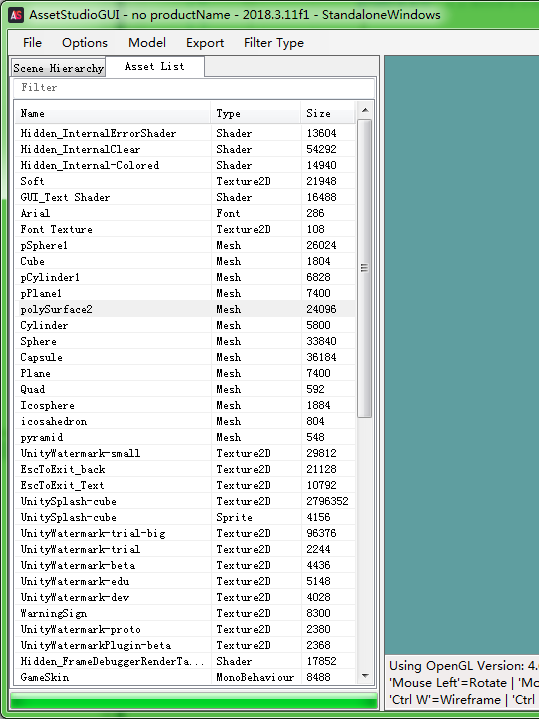The width and height of the screenshot is (539, 719).
Task: Switch to the Scene Hierarchy tab
Action: point(58,68)
